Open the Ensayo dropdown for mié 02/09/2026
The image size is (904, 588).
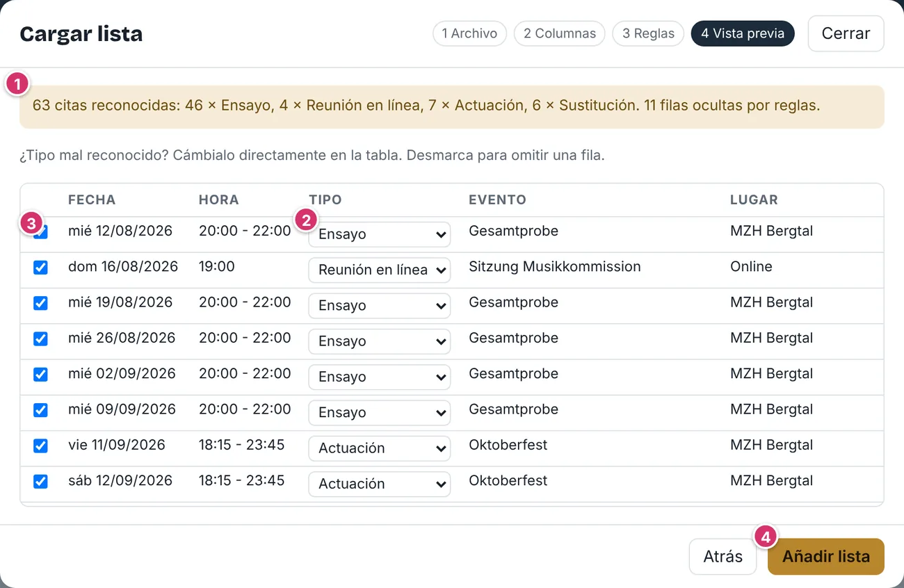coord(380,377)
